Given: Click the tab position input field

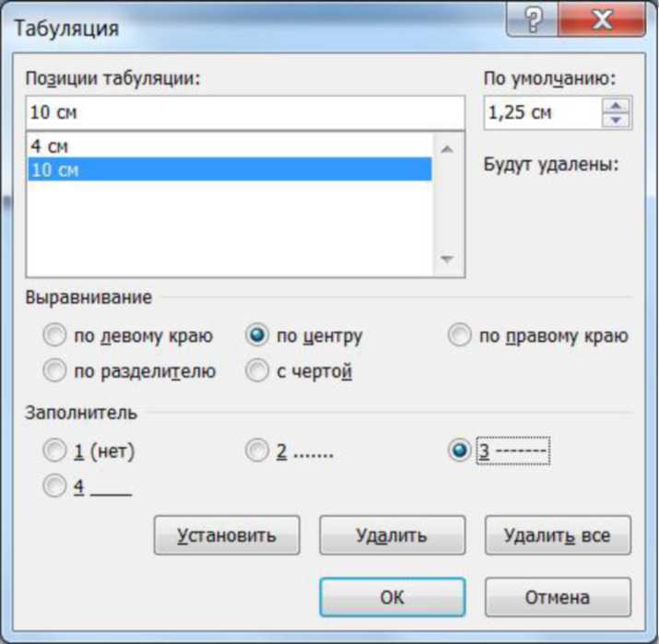Looking at the screenshot, I should pos(244,113).
